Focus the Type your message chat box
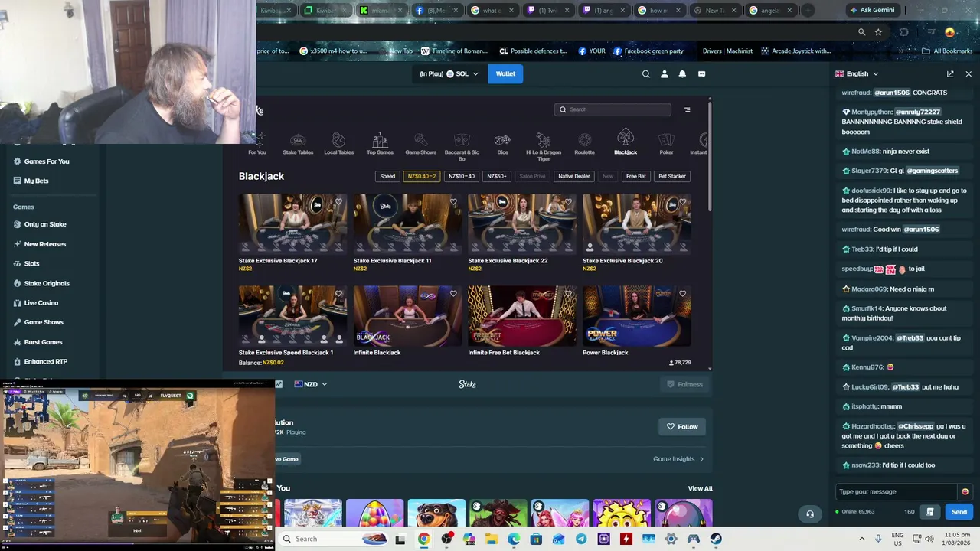 [x=897, y=491]
